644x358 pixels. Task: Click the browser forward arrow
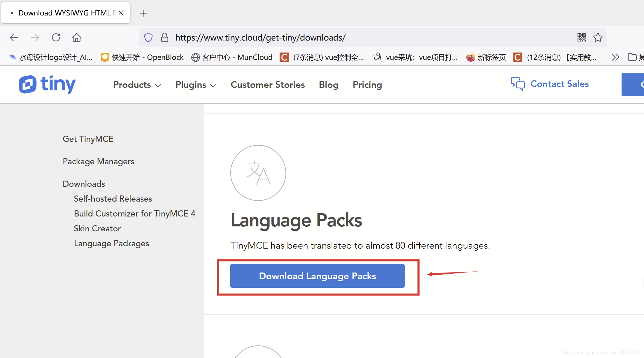pyautogui.click(x=35, y=38)
